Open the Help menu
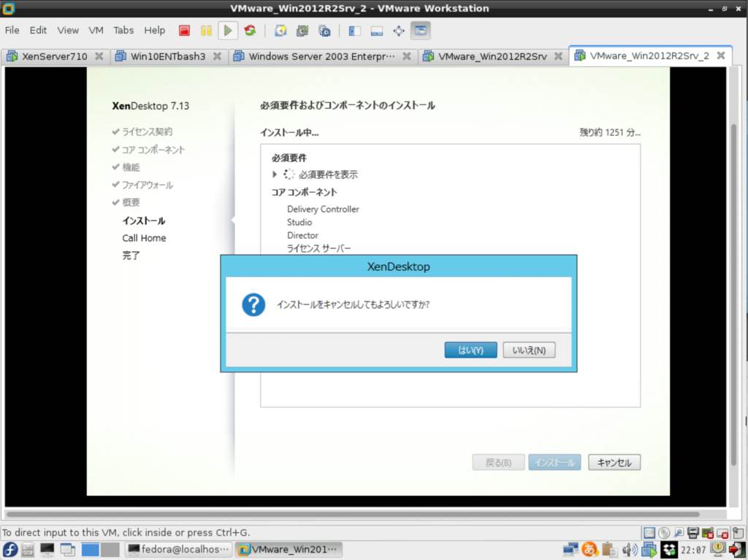The height and width of the screenshot is (560, 748). point(154,30)
